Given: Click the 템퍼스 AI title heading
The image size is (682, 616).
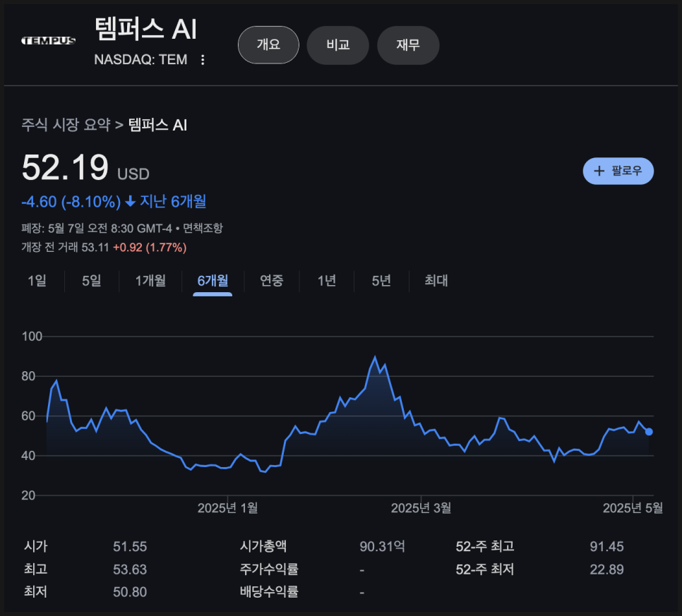Looking at the screenshot, I should click(x=145, y=29).
